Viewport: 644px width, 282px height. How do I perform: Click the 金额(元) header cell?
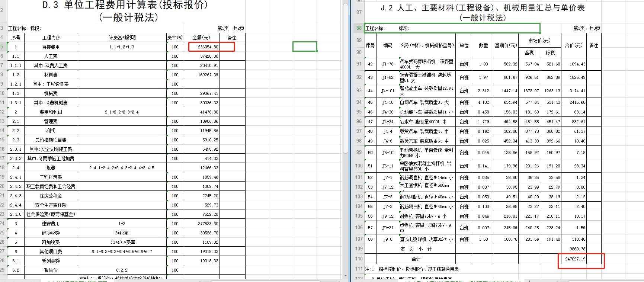(x=201, y=38)
